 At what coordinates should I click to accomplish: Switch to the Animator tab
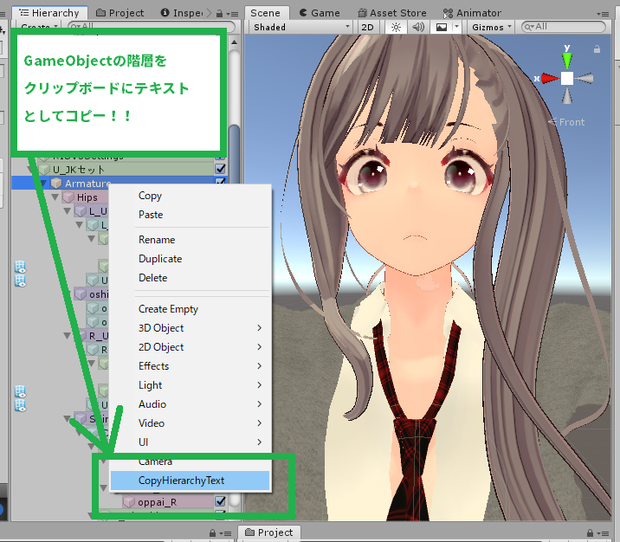[x=472, y=13]
